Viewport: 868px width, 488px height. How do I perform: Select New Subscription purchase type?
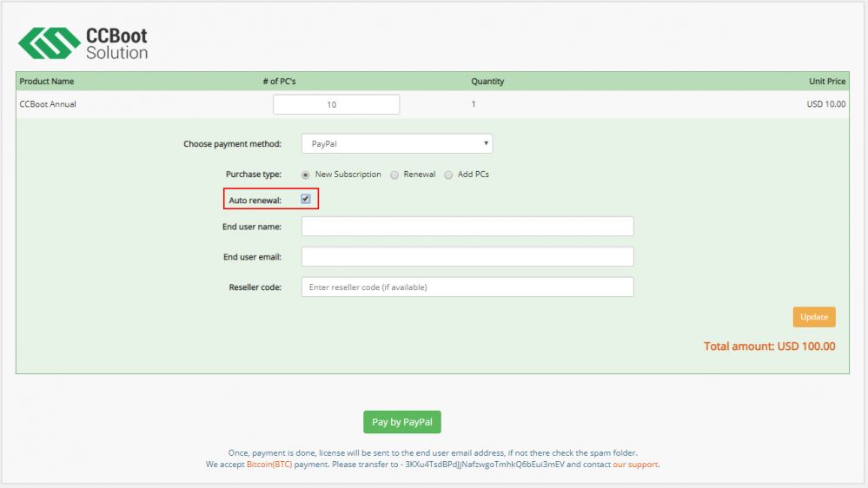[306, 175]
